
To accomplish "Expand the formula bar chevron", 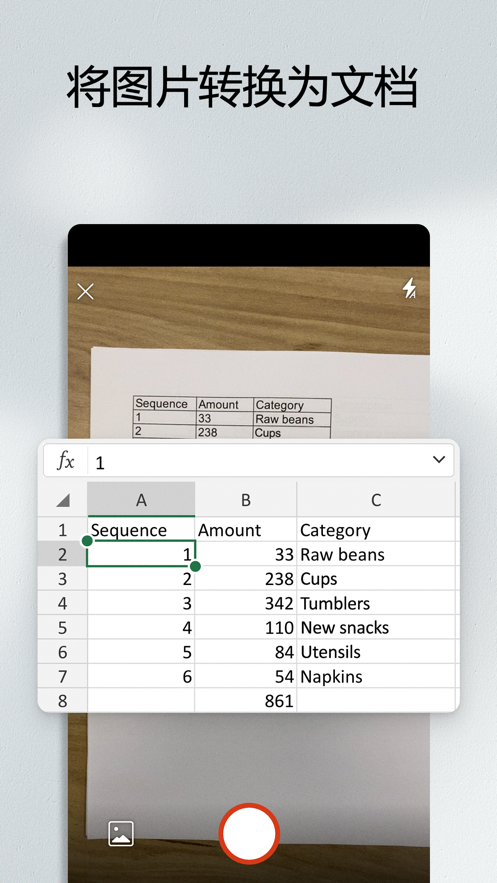I will click(x=439, y=460).
